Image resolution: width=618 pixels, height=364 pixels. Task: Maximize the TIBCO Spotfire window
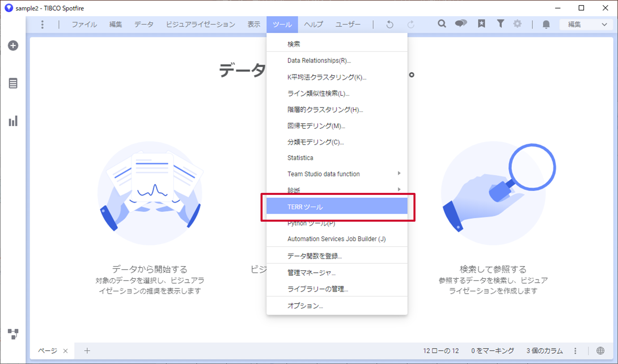(x=581, y=8)
